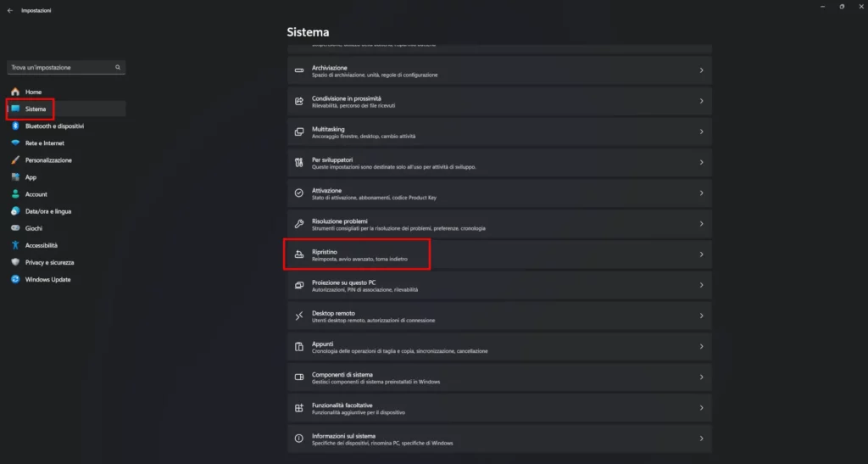
Task: Click the Attivazione checkmark icon
Action: 298,193
